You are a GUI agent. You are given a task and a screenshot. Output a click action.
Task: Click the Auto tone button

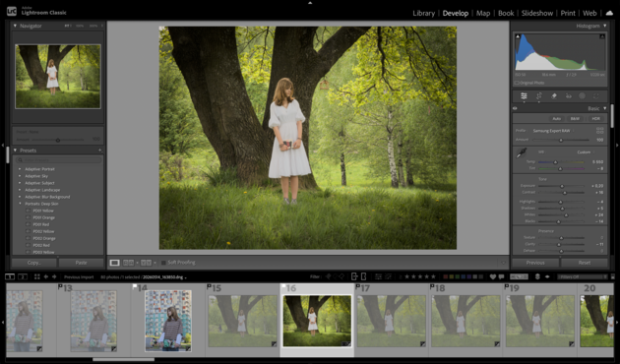[x=556, y=119]
